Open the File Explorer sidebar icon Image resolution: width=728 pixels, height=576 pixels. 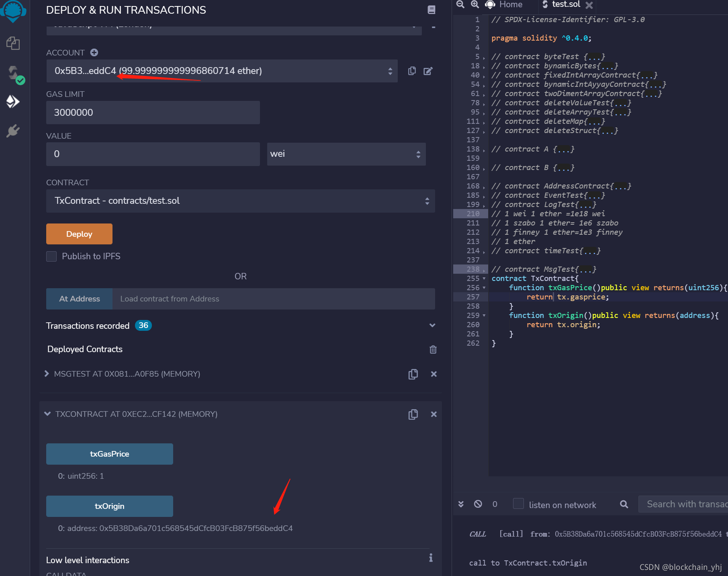click(13, 43)
